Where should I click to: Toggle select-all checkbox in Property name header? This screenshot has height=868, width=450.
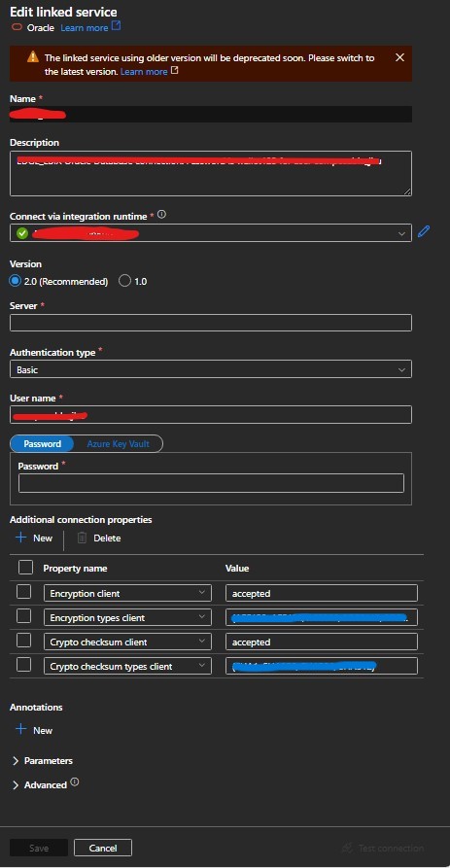pos(25,568)
